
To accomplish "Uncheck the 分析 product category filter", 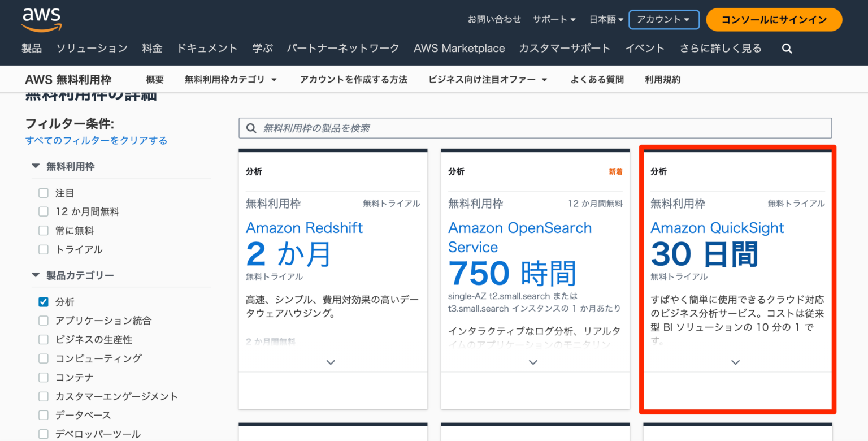I will 43,301.
